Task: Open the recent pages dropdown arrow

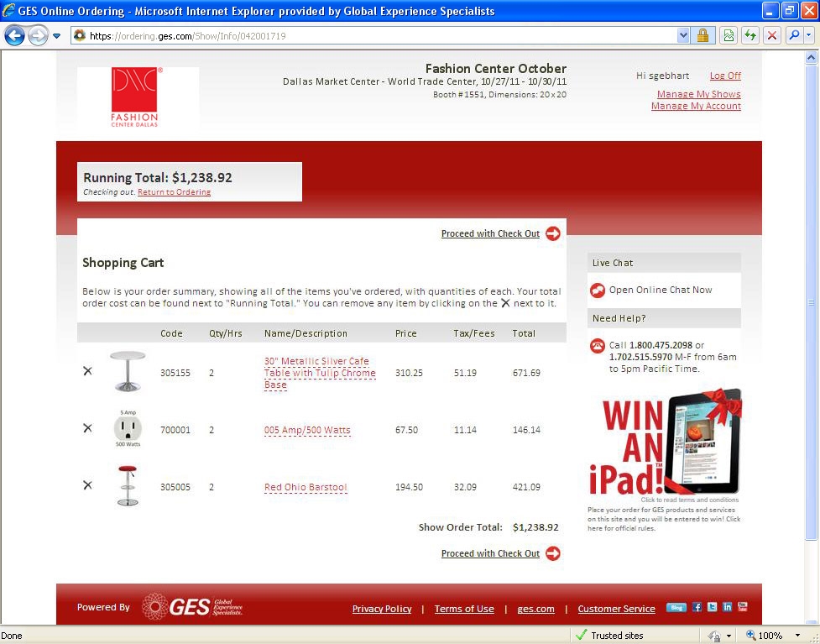Action: pyautogui.click(x=56, y=36)
